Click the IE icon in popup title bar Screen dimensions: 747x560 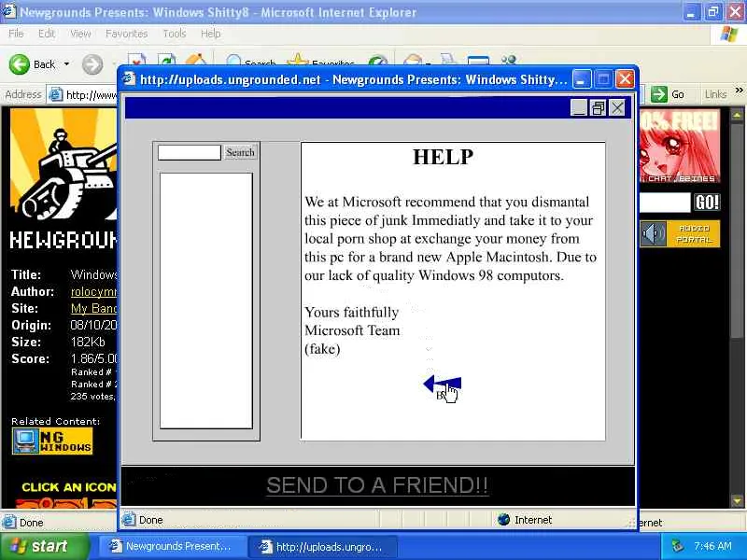[129, 78]
